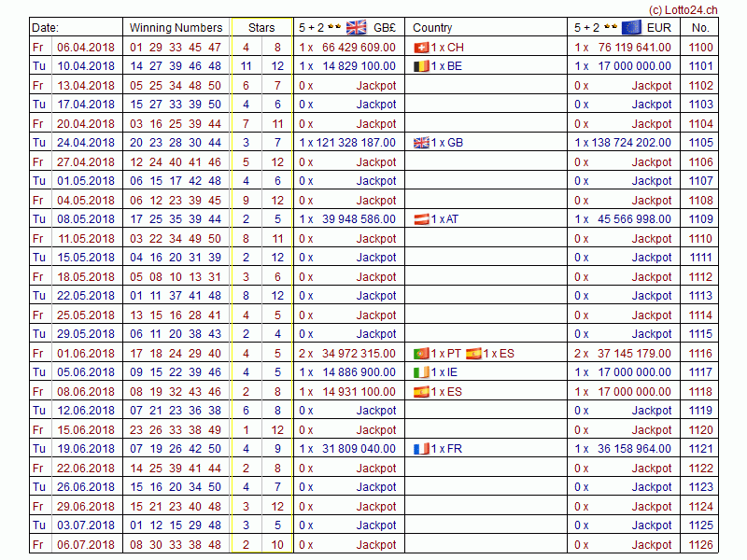Viewport: 747px width, 560px height.
Task: Click the Spanish flag in draw 1118 row
Action: (x=421, y=392)
